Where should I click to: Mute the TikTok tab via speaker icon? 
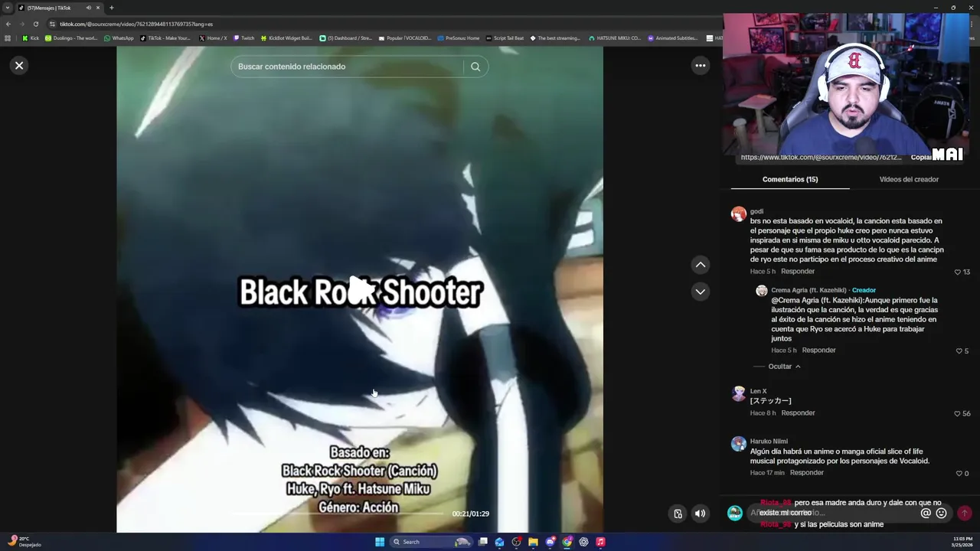tap(88, 8)
